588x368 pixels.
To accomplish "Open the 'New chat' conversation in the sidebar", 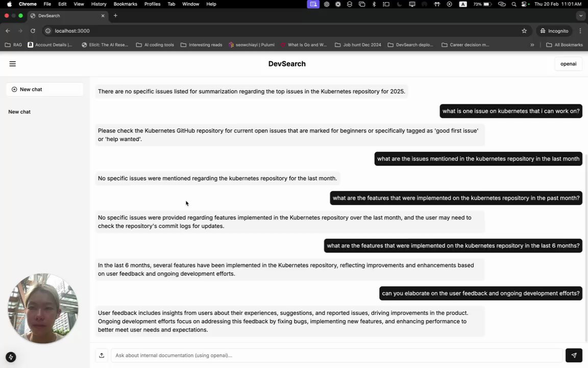I will coord(19,112).
